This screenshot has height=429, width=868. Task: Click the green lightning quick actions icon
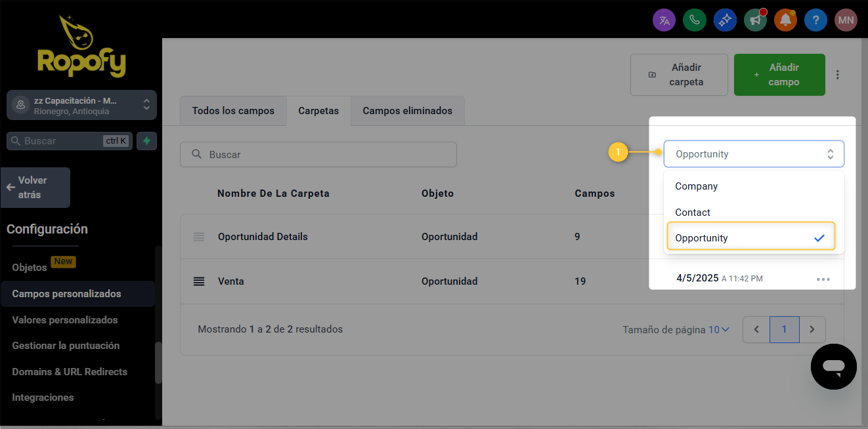[x=146, y=141]
